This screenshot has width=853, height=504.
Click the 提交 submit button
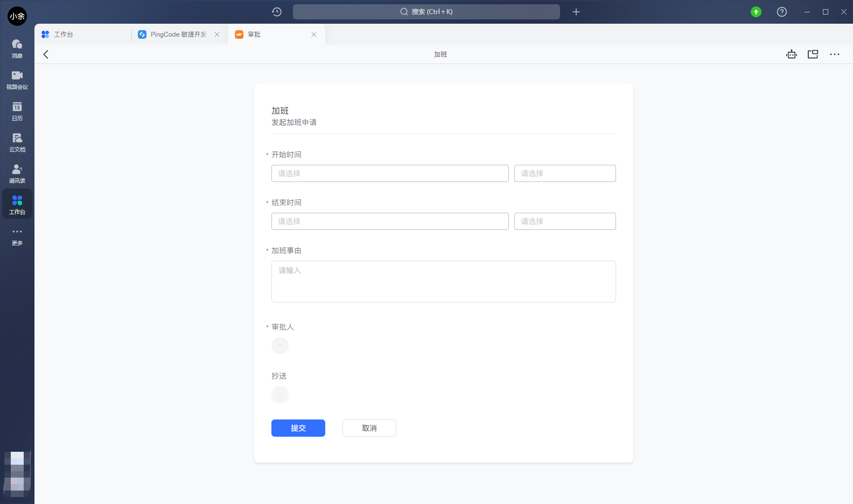pos(298,428)
